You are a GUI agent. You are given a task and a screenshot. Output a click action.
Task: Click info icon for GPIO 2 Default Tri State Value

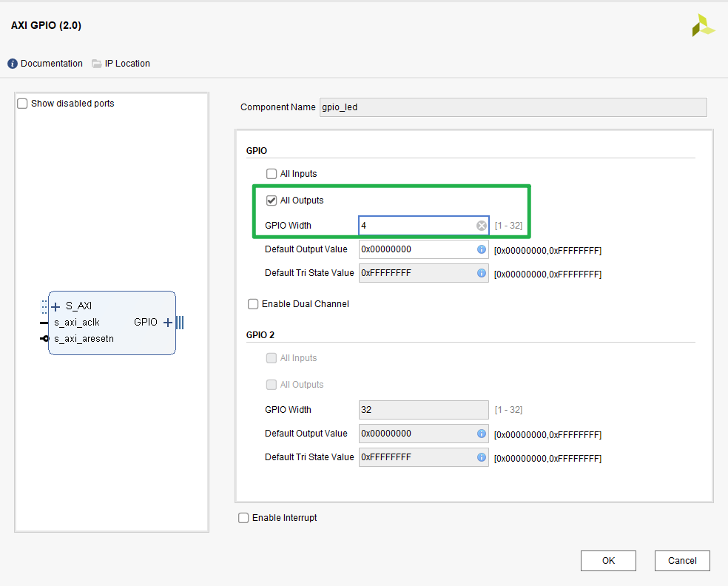tap(481, 457)
